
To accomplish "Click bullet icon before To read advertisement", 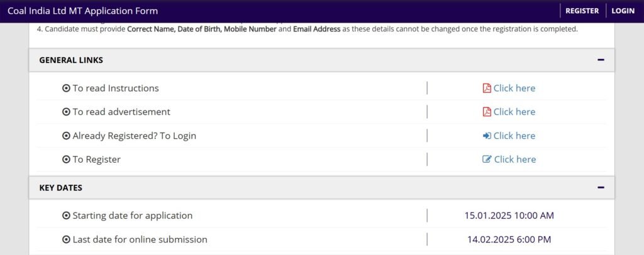I will click(x=66, y=112).
